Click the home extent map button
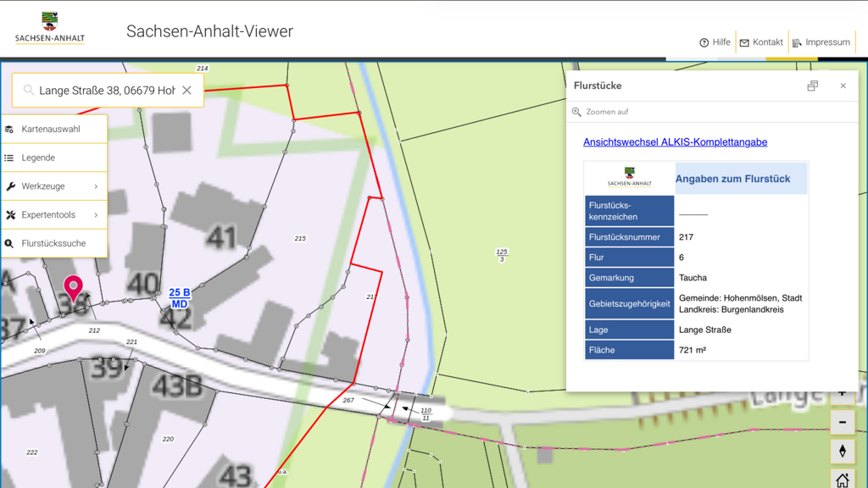The height and width of the screenshot is (488, 868). click(842, 480)
